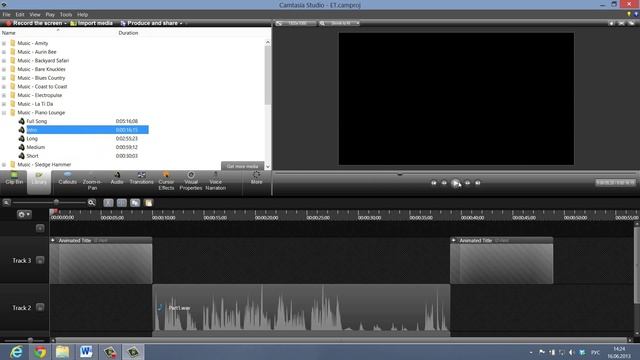Screen dimensions: 640x360
Task: Click Import media button
Action: click(x=91, y=23)
